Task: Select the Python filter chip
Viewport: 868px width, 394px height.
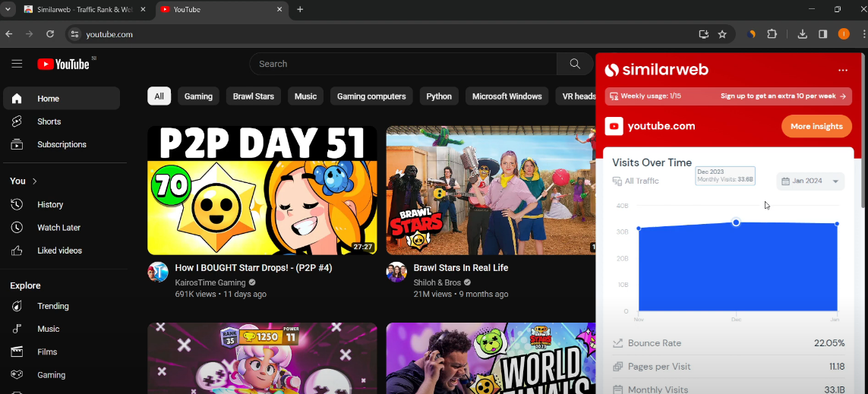Action: click(x=439, y=96)
